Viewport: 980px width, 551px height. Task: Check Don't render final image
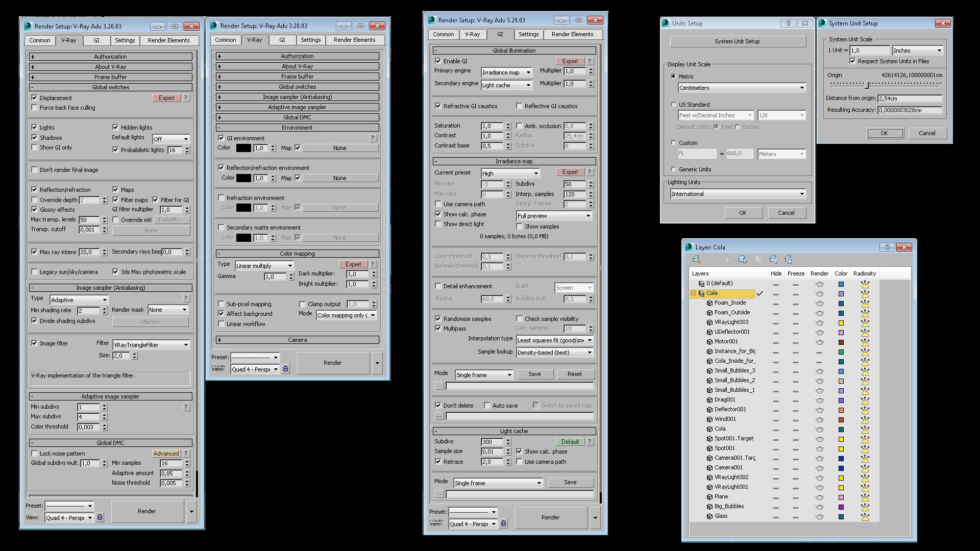coord(34,170)
